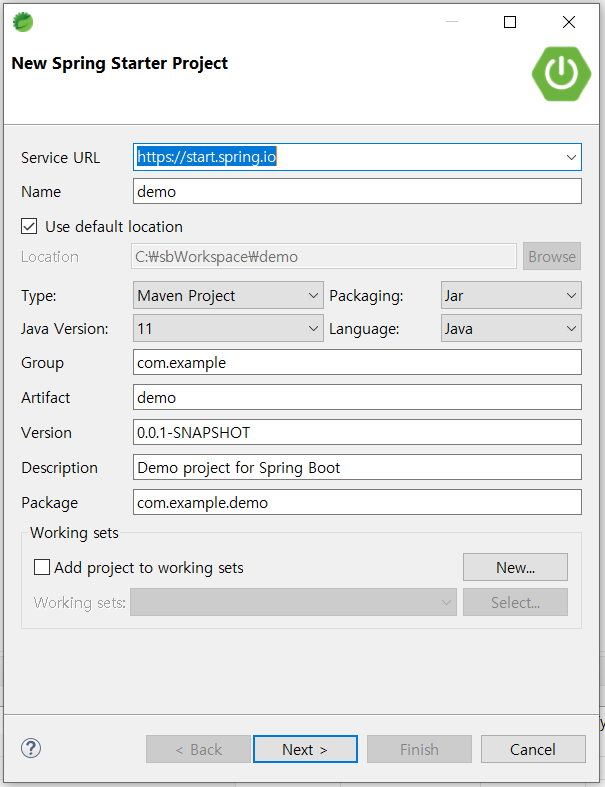Click the disabled Location path field

(x=324, y=256)
